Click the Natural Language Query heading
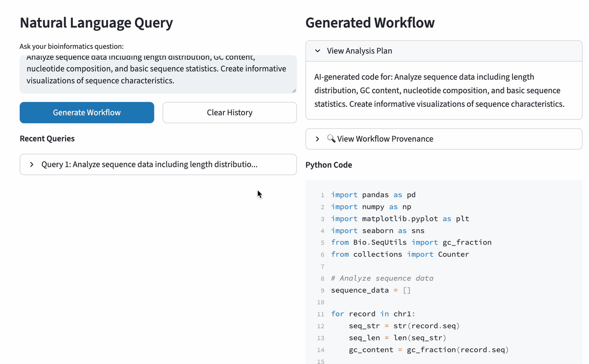Viewport: 589px width, 364px height. 96,23
